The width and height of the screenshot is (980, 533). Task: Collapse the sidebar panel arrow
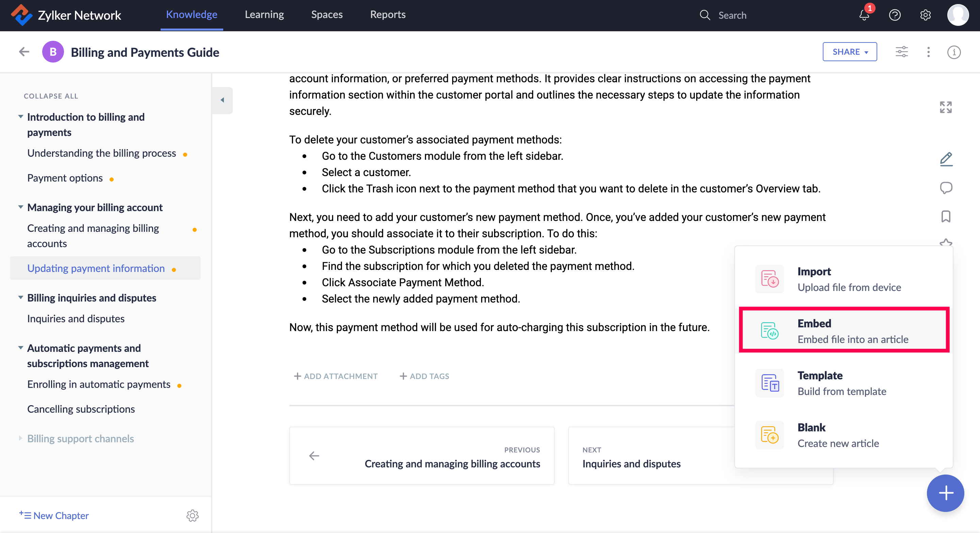point(222,100)
